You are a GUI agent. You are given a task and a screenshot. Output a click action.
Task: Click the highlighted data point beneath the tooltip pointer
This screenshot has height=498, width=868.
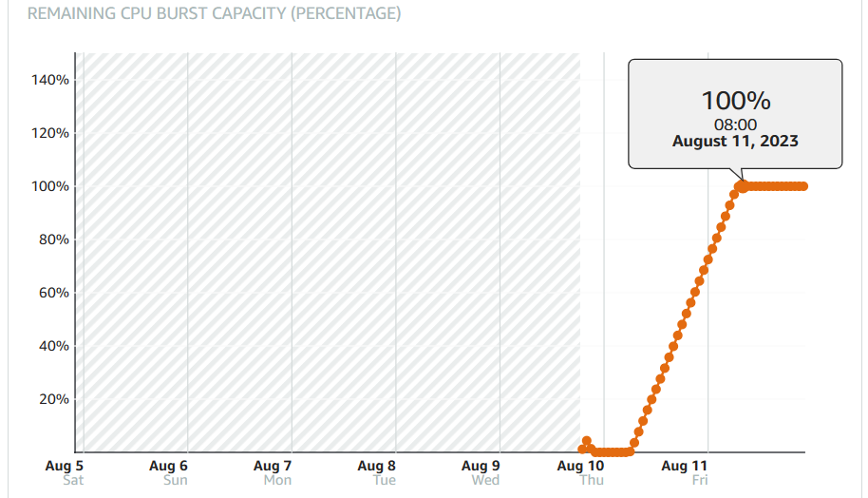pos(743,186)
